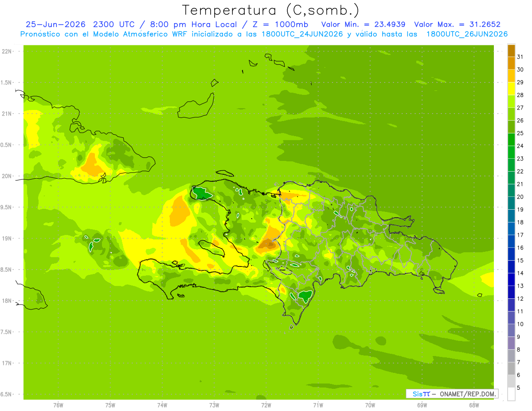This screenshot has width=532, height=411.
Task: Click the '71W' longitude axis label
Action: (318, 405)
